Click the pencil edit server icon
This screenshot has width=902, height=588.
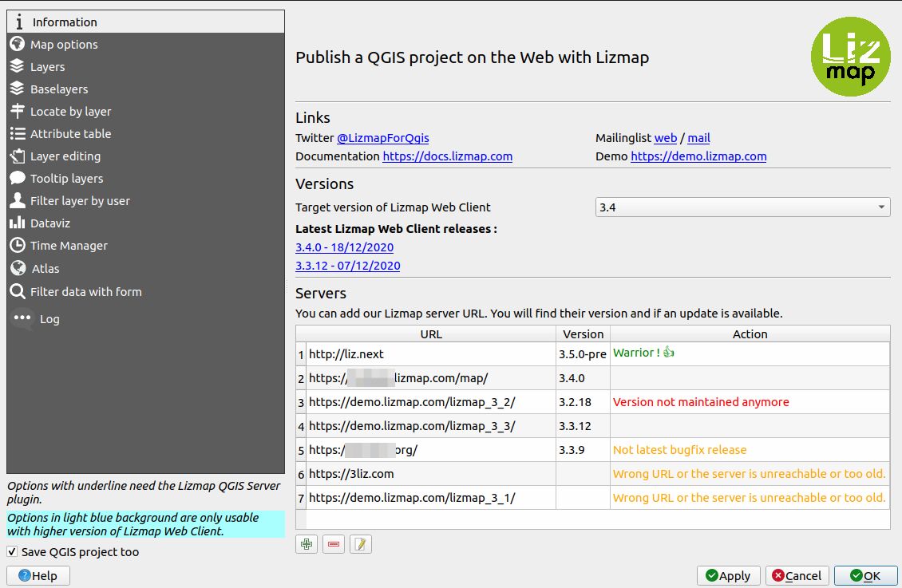pos(361,544)
